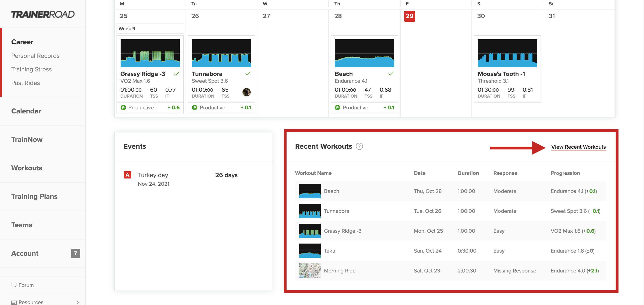Click the rider avatar on Tunnabora card
The image size is (644, 305).
pyautogui.click(x=247, y=92)
